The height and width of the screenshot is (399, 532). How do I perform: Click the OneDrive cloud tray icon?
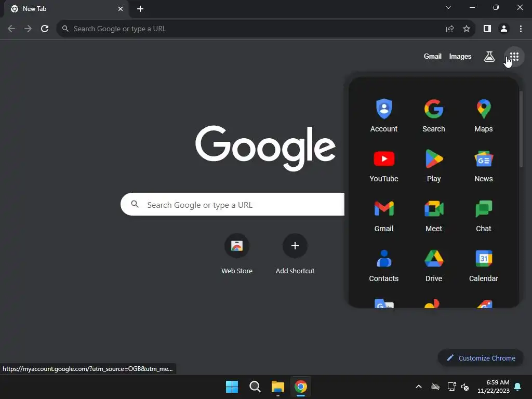(435, 387)
